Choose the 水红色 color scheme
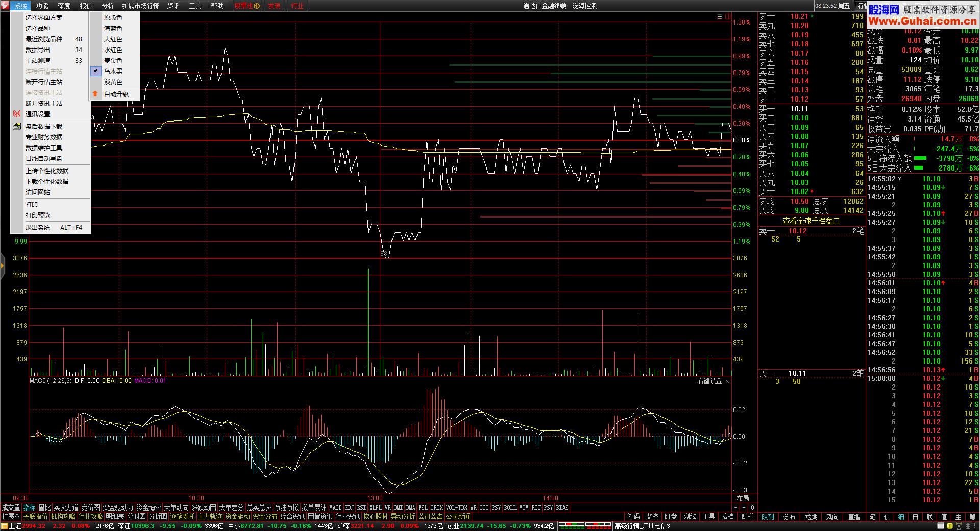Viewport: 980px width, 531px height. coord(113,50)
